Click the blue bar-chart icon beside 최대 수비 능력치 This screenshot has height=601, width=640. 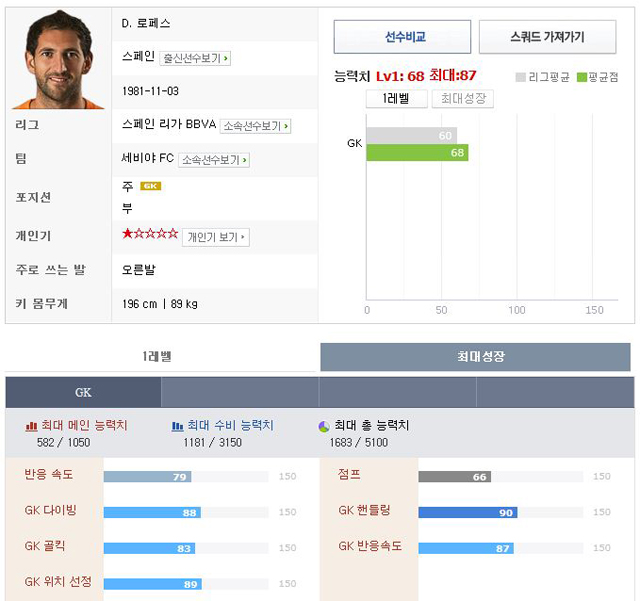pyautogui.click(x=177, y=426)
